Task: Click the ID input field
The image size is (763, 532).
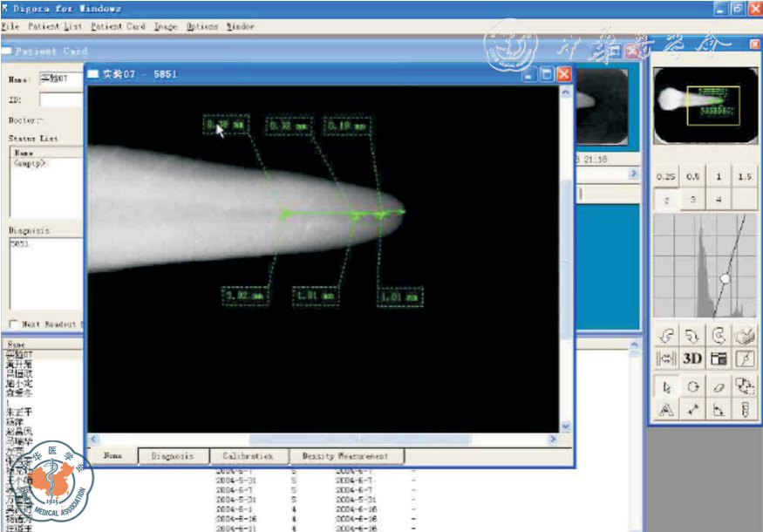Action: coord(61,99)
